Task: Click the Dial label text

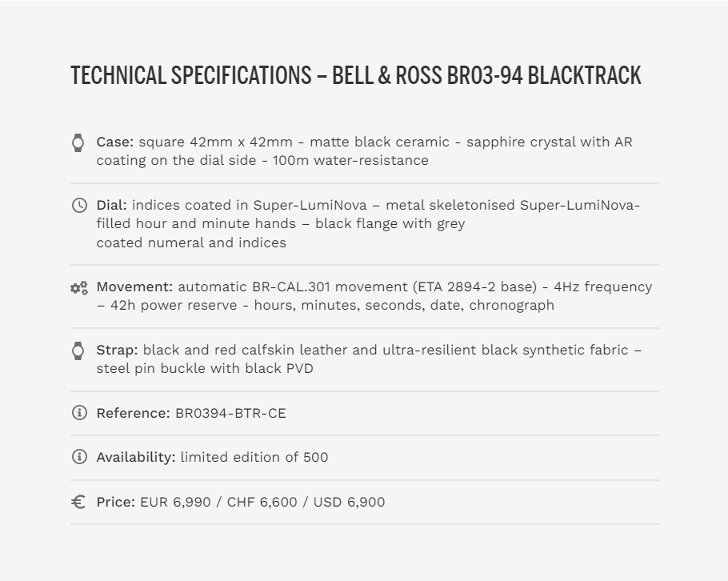Action: (111, 205)
